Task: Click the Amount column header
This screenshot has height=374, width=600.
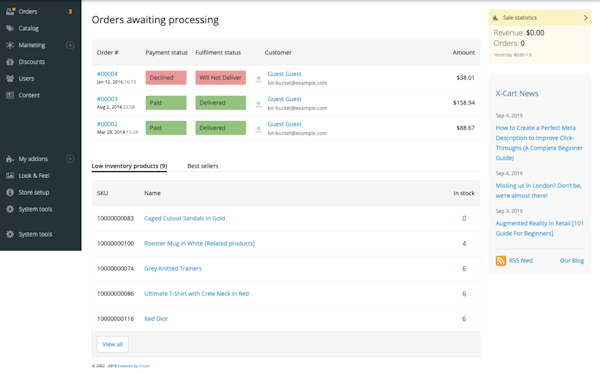Action: 463,52
